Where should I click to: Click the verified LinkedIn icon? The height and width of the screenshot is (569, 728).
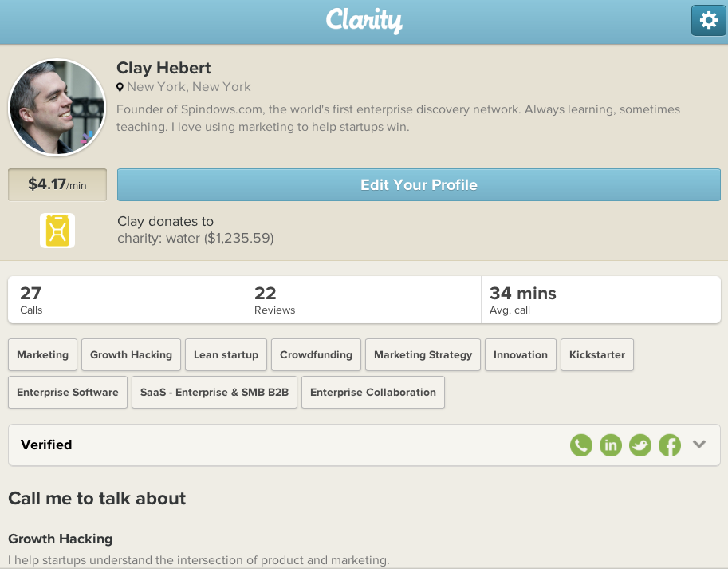click(611, 445)
